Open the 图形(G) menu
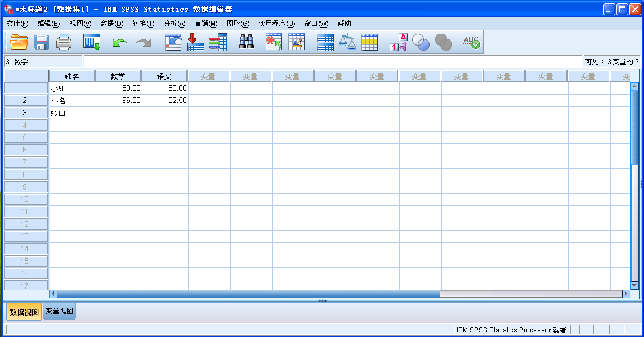The width and height of the screenshot is (644, 337). coord(238,24)
